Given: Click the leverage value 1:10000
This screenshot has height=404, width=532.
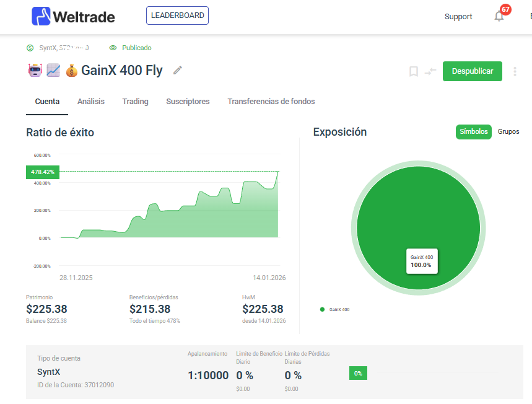Looking at the screenshot, I should tap(208, 375).
